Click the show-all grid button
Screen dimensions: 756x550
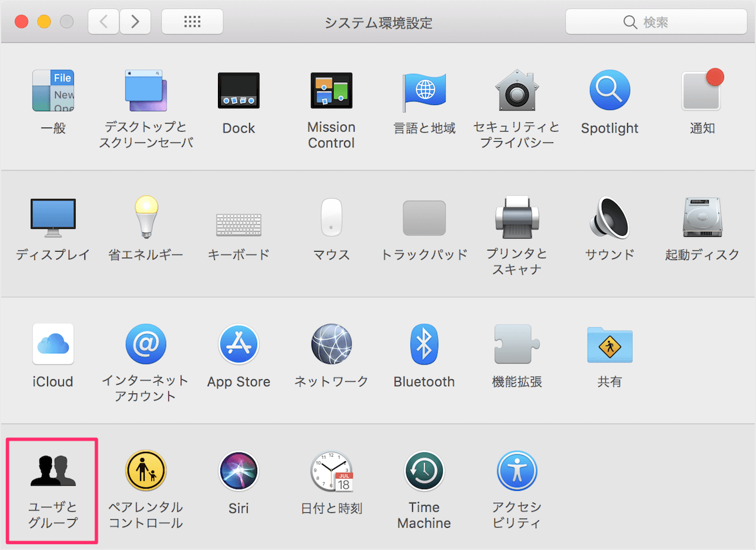click(192, 22)
